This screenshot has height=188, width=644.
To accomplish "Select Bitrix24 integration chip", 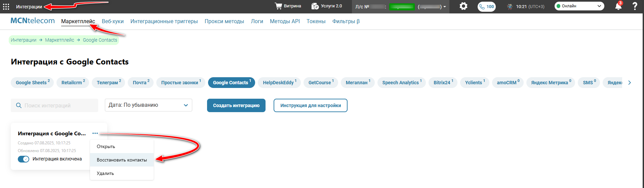I will [443, 83].
